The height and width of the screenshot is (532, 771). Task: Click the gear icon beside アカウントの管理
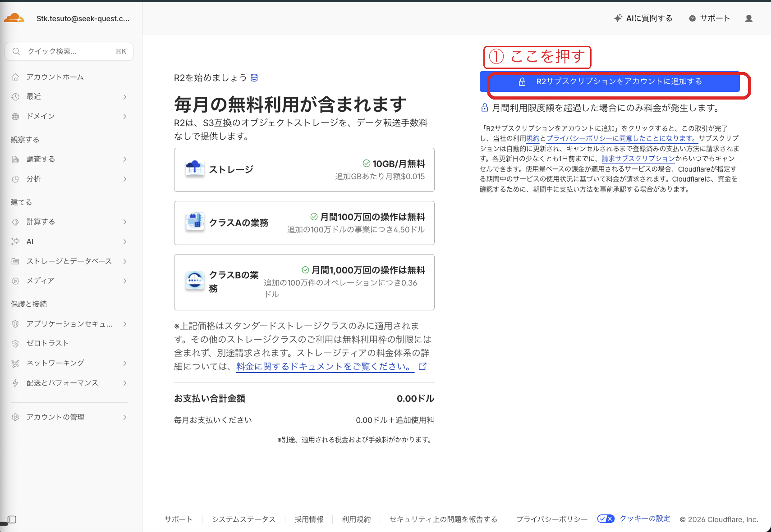15,417
